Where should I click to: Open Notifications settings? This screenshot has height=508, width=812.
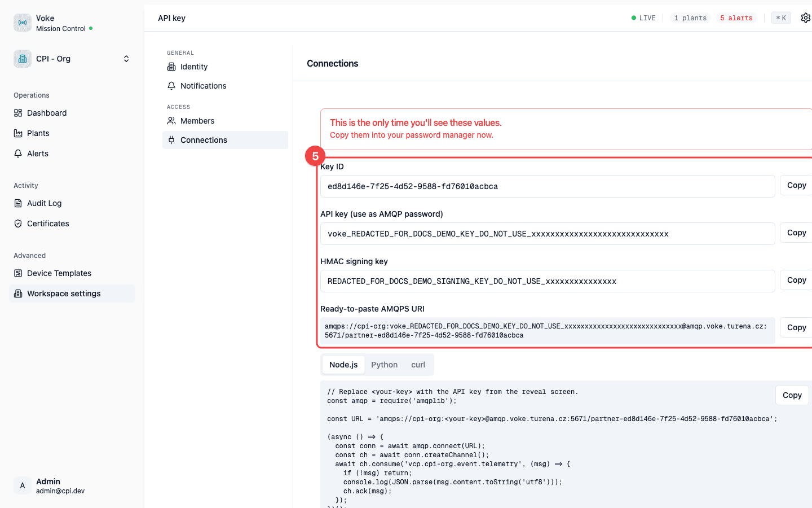click(x=225, y=86)
